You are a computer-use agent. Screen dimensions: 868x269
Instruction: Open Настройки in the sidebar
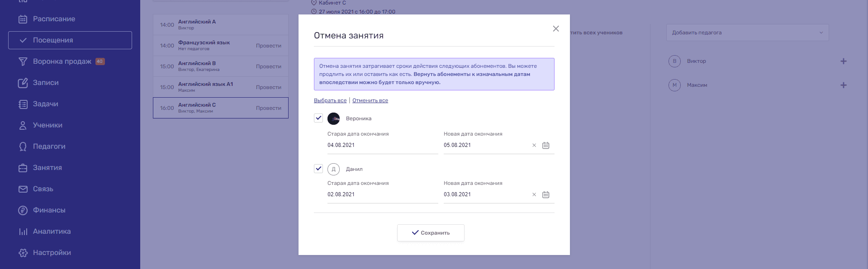[x=52, y=253]
